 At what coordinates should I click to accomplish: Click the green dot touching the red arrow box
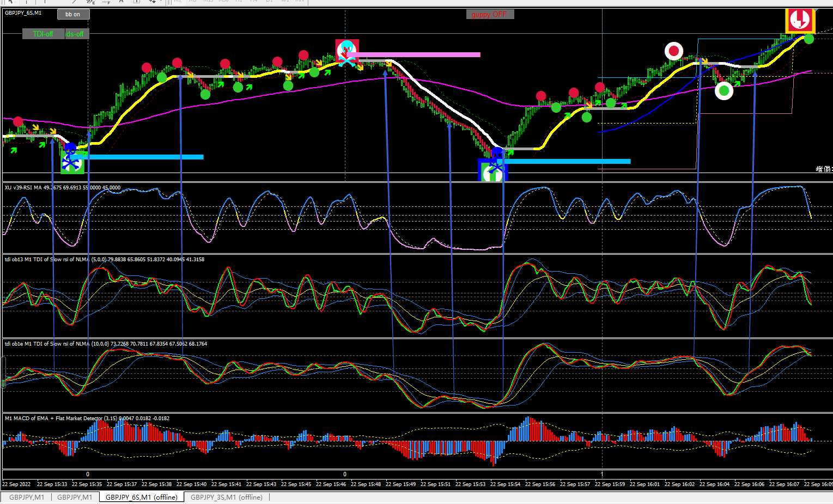tap(809, 39)
